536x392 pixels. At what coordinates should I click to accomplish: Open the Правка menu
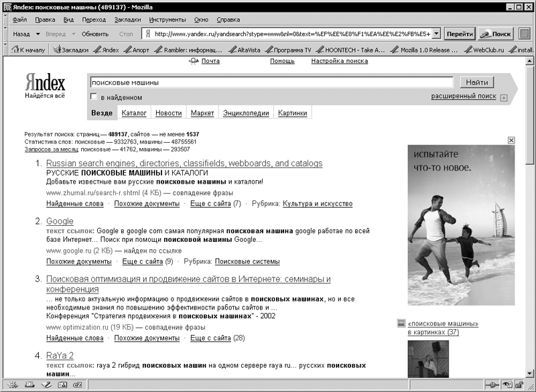click(45, 20)
